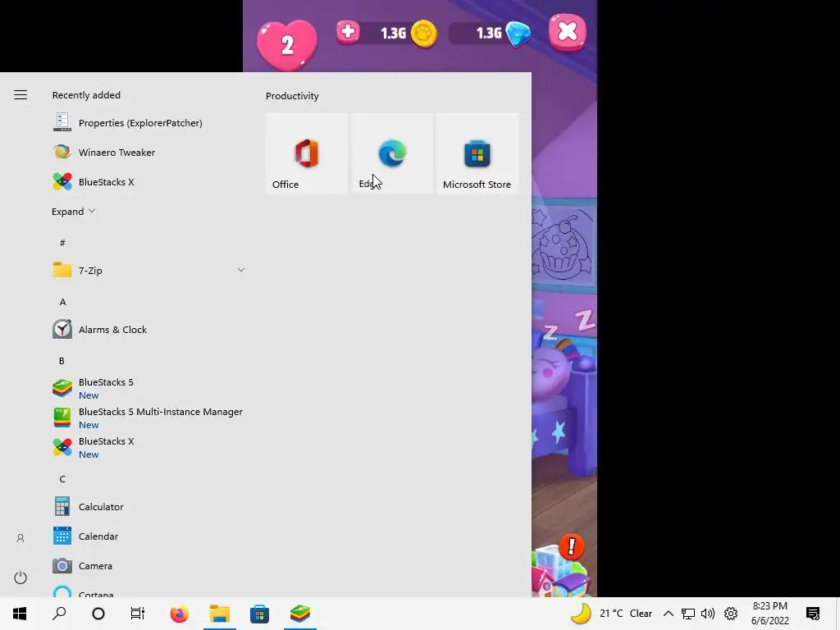The width and height of the screenshot is (840, 630).
Task: Open the Action Center notifications icon
Action: coord(813,614)
